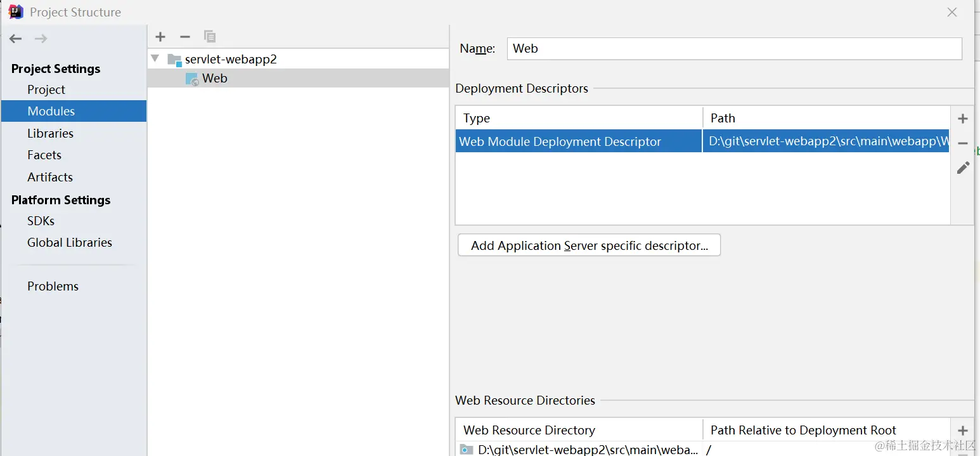Add a web resource directory
Screen dimensions: 980x456
(x=963, y=431)
